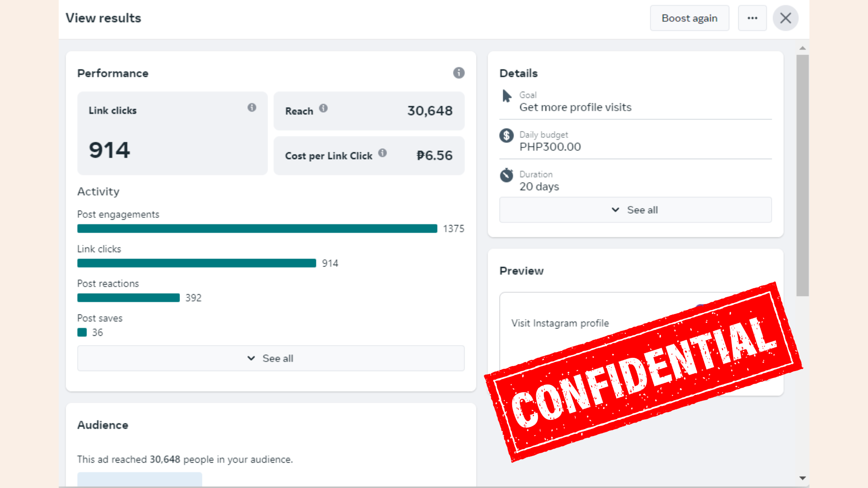
Task: Click the scrollbar down arrow
Action: point(802,478)
